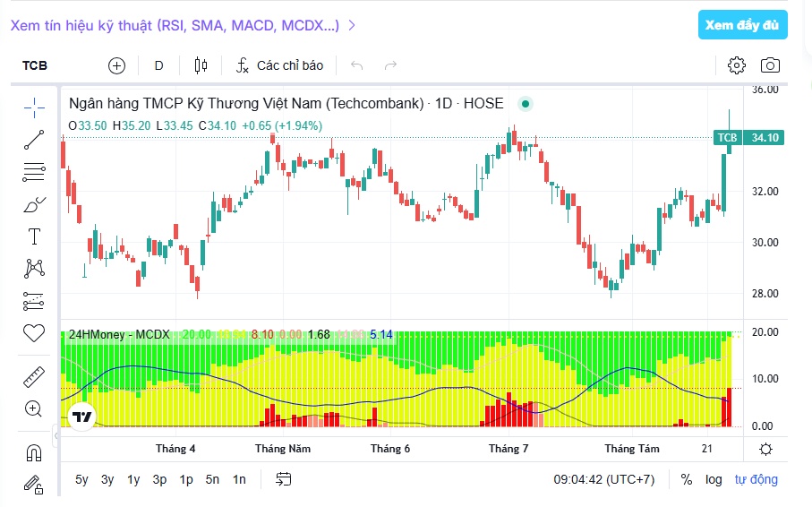Click the green market status dot
The image size is (812, 507).
click(526, 104)
